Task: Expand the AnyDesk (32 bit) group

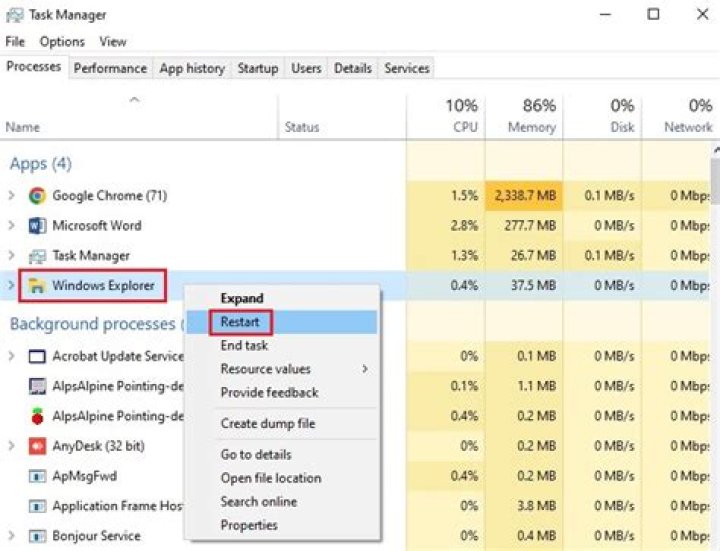Action: (11, 446)
